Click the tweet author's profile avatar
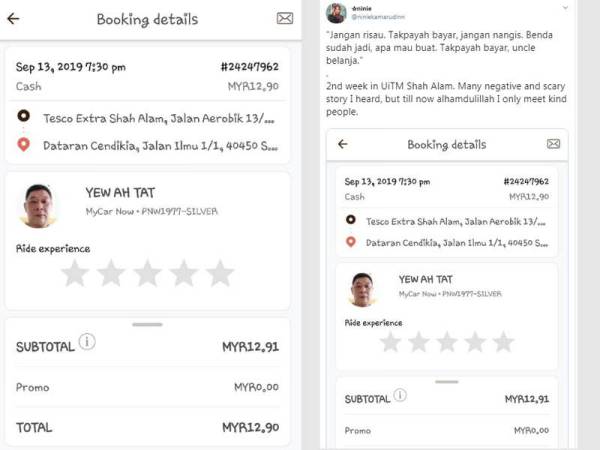The width and height of the screenshot is (600, 450). (337, 13)
